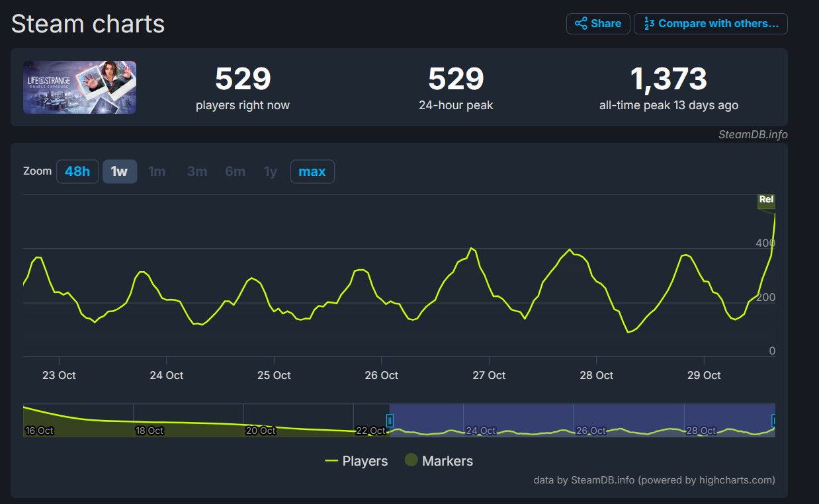Click the 200 y-axis label

point(765,297)
